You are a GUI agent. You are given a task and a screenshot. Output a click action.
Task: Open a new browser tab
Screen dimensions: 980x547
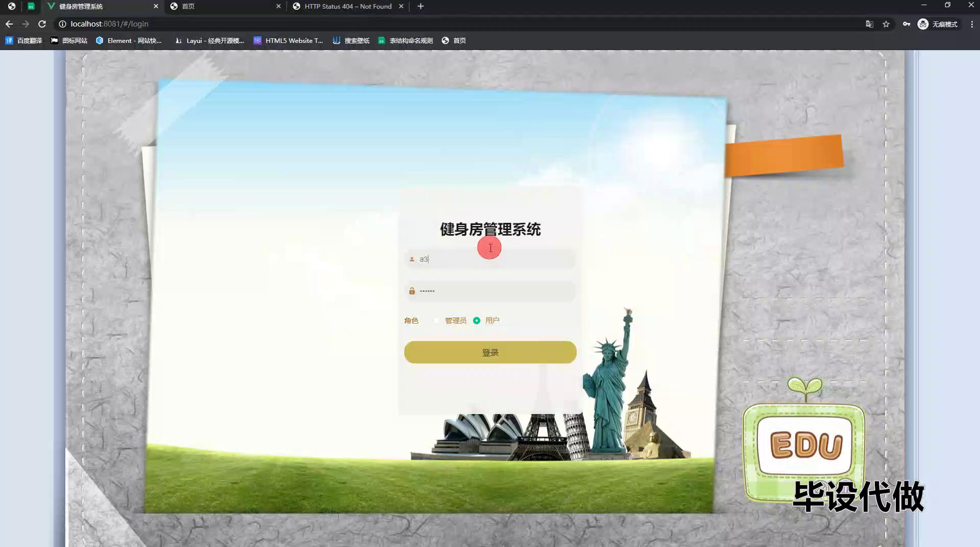click(x=421, y=6)
